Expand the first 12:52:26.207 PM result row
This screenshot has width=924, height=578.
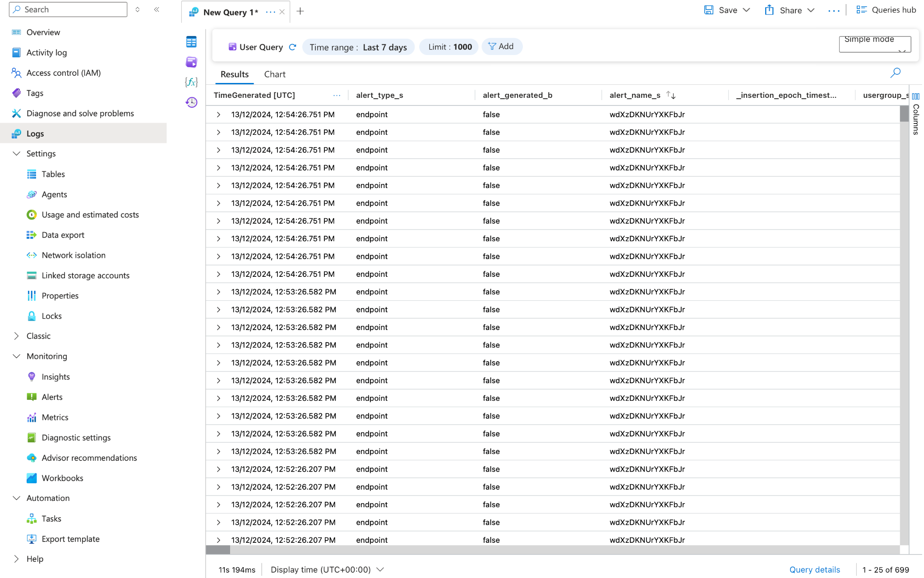pos(218,469)
